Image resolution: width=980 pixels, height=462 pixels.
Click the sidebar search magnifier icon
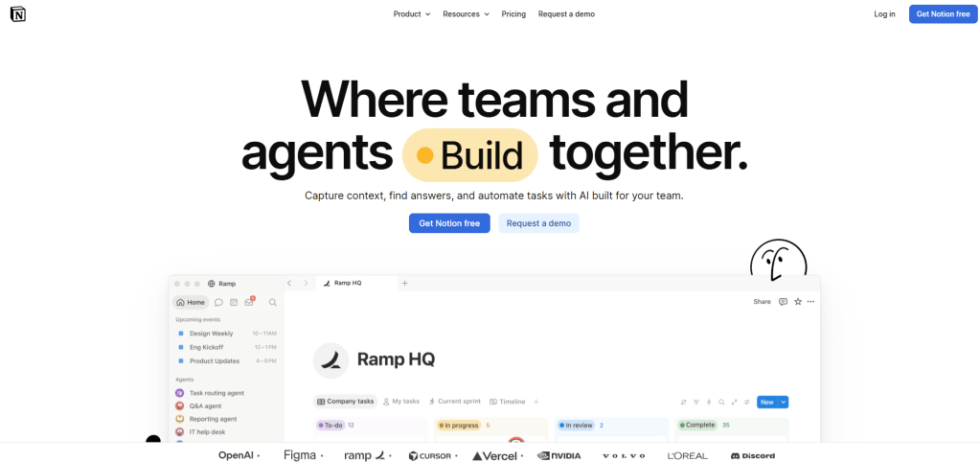click(x=272, y=303)
